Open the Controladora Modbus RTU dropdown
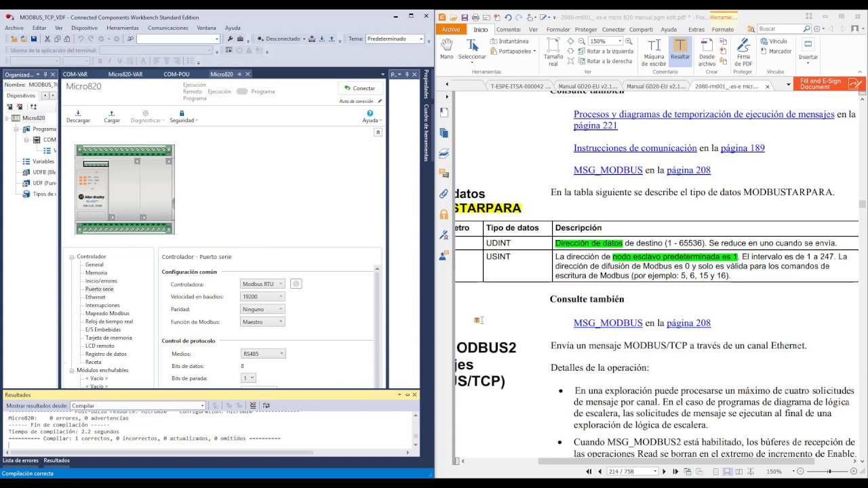This screenshot has height=488, width=868. [263, 284]
